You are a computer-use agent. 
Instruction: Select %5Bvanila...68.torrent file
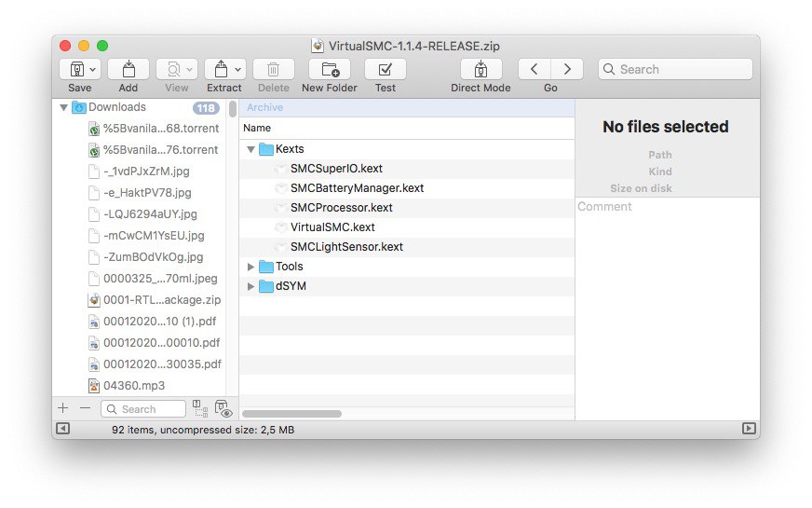click(154, 129)
